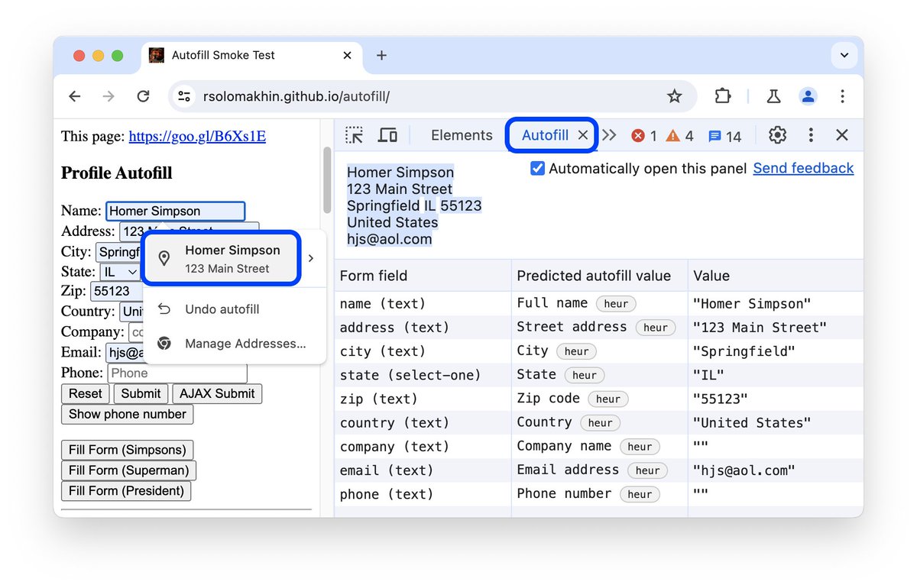Activate the inspect element picker
Image resolution: width=917 pixels, height=588 pixels.
point(354,135)
